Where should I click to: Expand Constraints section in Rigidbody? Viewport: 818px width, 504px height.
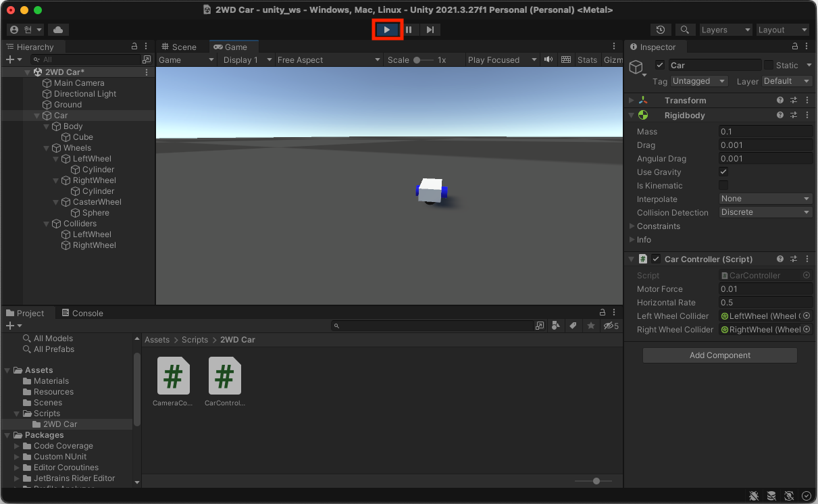[632, 226]
